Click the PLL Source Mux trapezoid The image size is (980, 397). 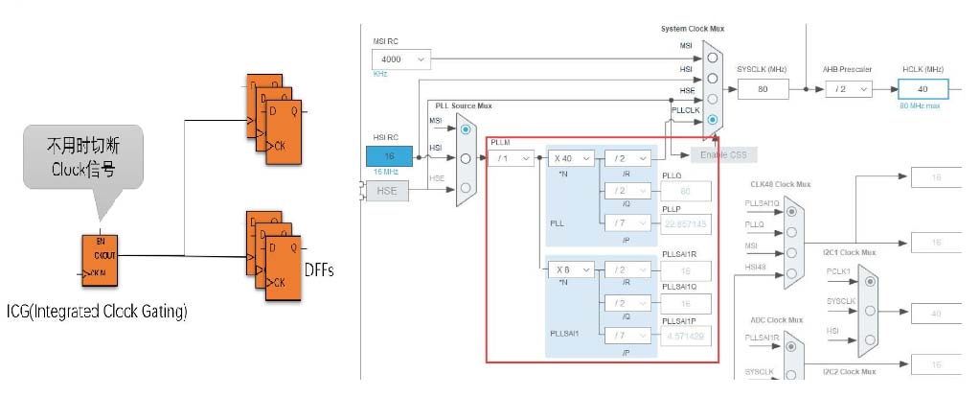[466, 160]
